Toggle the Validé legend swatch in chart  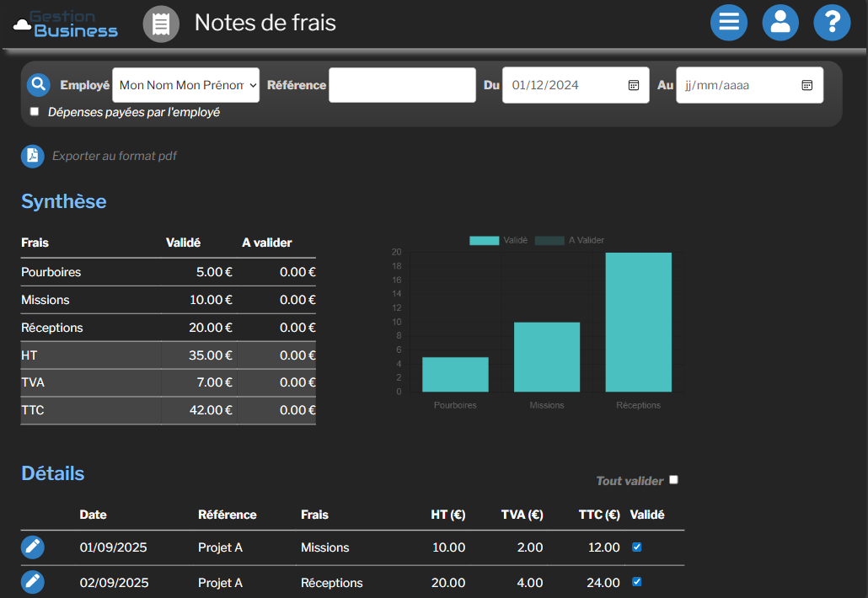(x=484, y=241)
